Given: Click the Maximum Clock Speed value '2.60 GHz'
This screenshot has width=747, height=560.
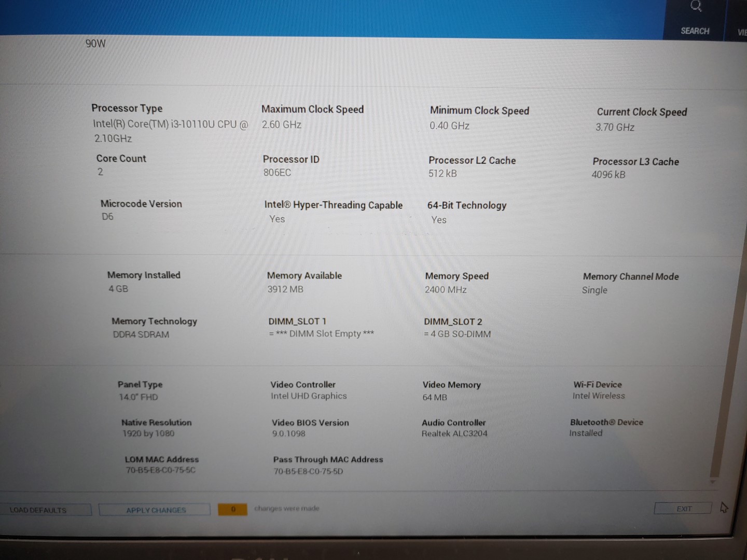Looking at the screenshot, I should [281, 124].
